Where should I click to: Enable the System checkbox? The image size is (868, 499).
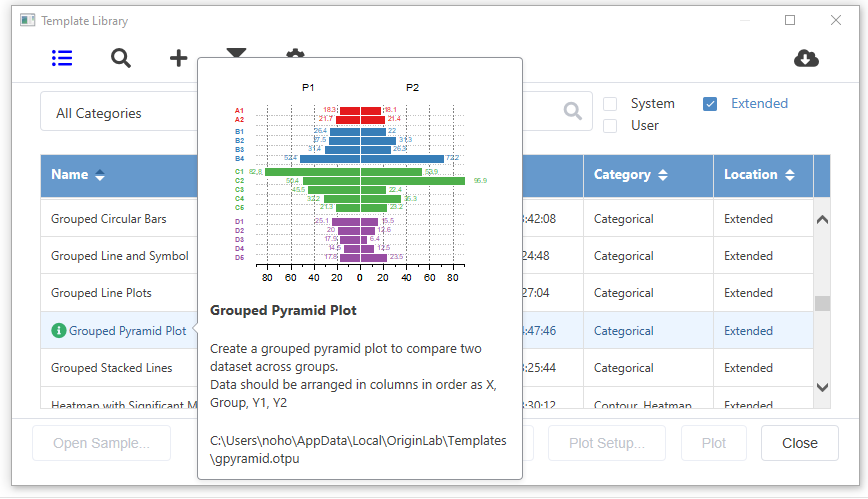click(610, 104)
